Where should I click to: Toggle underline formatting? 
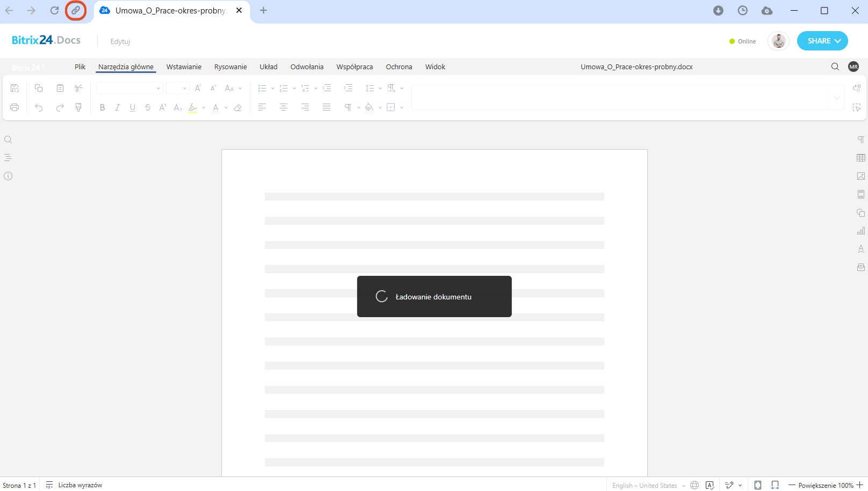(133, 107)
